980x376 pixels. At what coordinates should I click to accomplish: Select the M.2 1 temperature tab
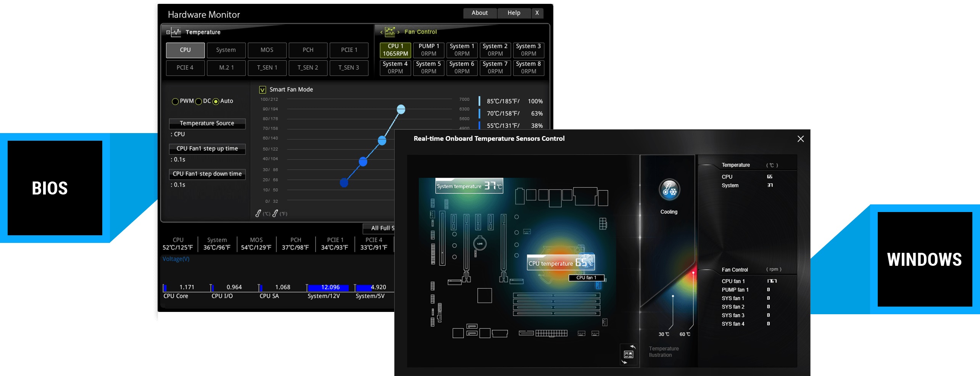[x=226, y=67]
